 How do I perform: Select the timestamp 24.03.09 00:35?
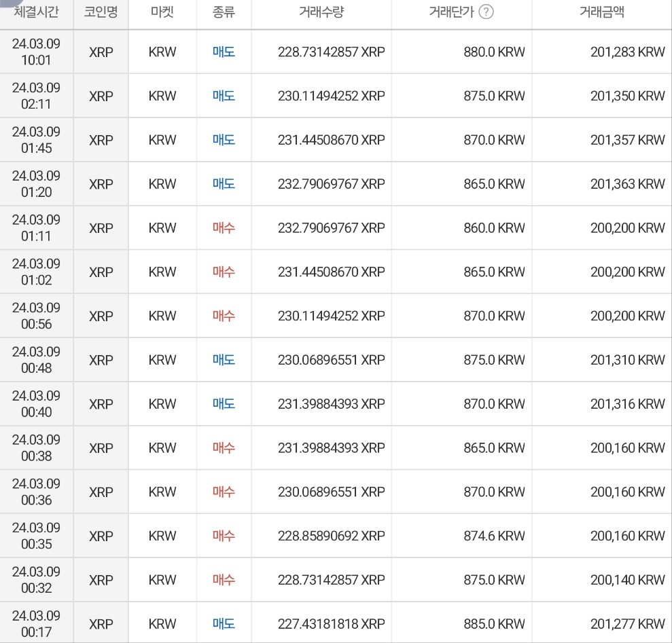(x=37, y=536)
